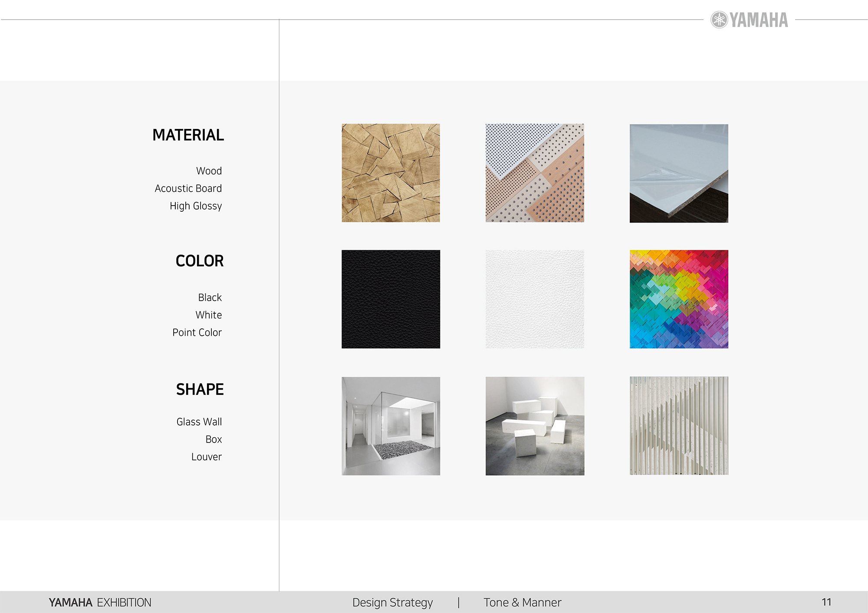Pick the black leather color swatch
Screen dimensions: 868x613
[x=391, y=299]
